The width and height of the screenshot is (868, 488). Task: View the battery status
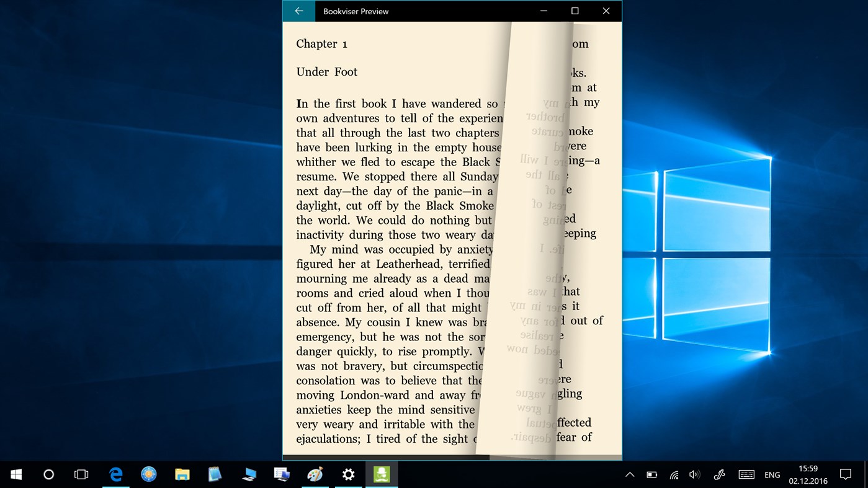click(x=651, y=474)
